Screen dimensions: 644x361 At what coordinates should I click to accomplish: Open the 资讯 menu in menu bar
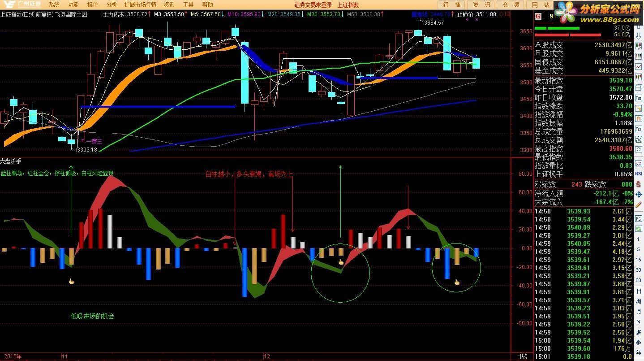[169, 4]
